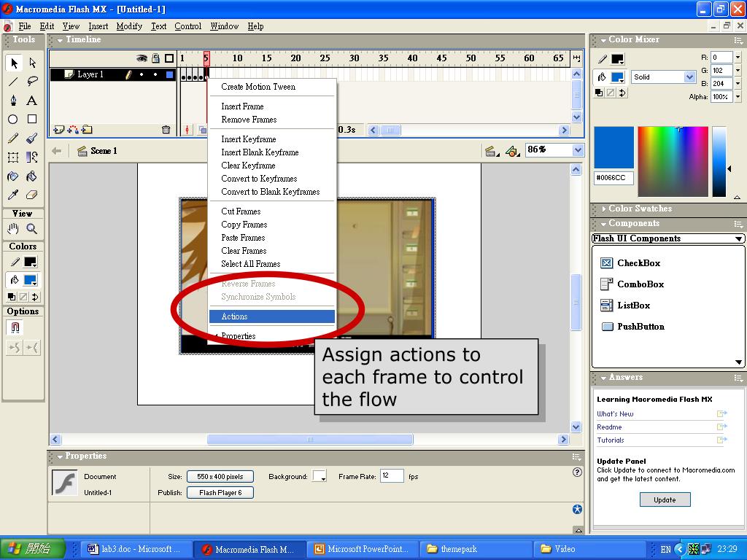Open the Control menu
This screenshot has width=747, height=560.
coord(187,26)
